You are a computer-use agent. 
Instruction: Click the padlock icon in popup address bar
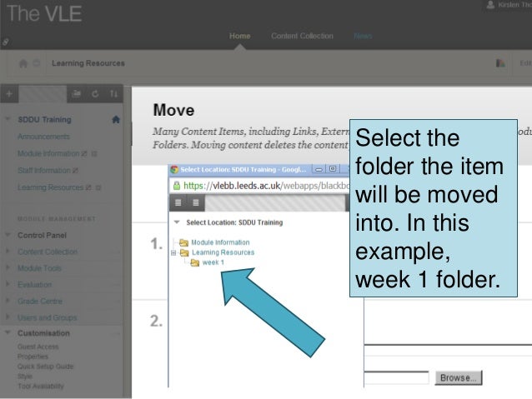[x=177, y=186]
